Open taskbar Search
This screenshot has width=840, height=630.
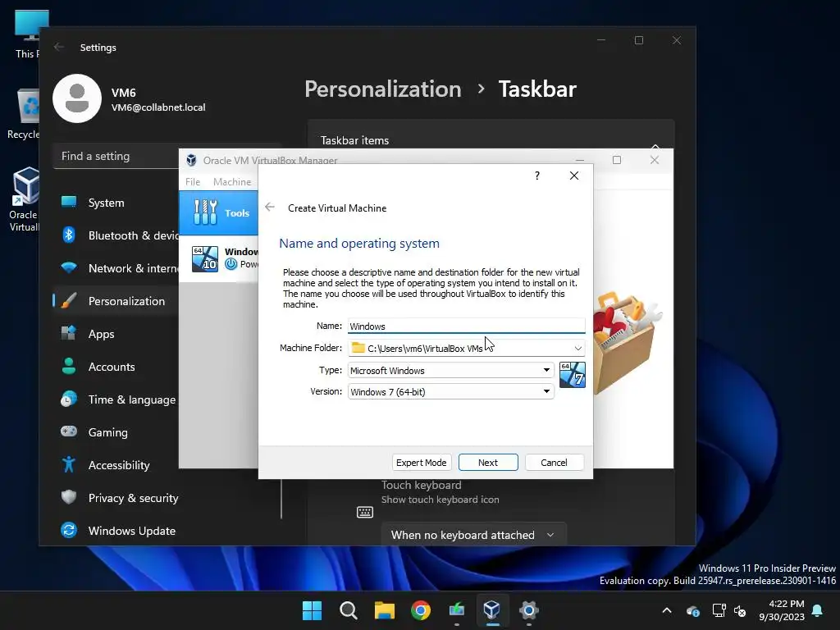(348, 610)
